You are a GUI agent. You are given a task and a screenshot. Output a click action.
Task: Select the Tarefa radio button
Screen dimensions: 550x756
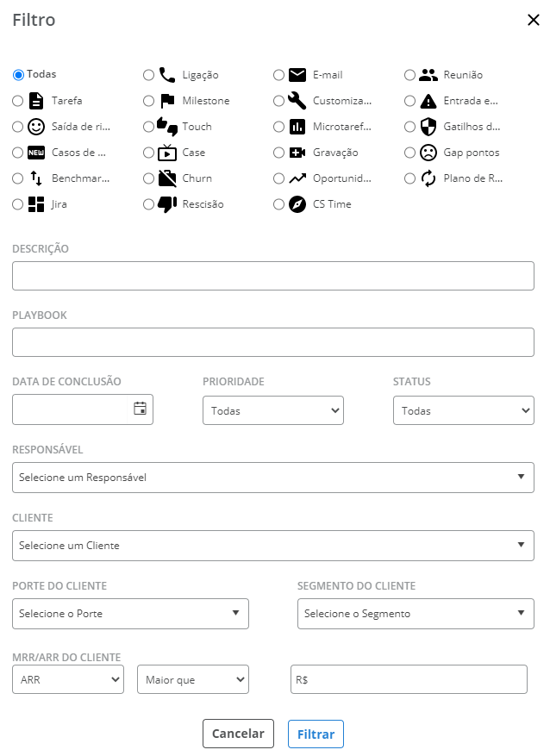(x=18, y=101)
